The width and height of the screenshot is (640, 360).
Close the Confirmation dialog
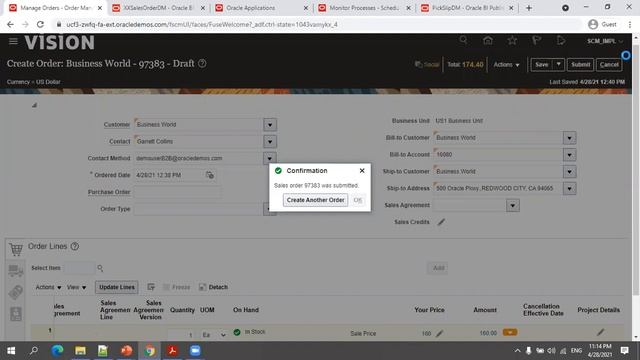point(362,171)
